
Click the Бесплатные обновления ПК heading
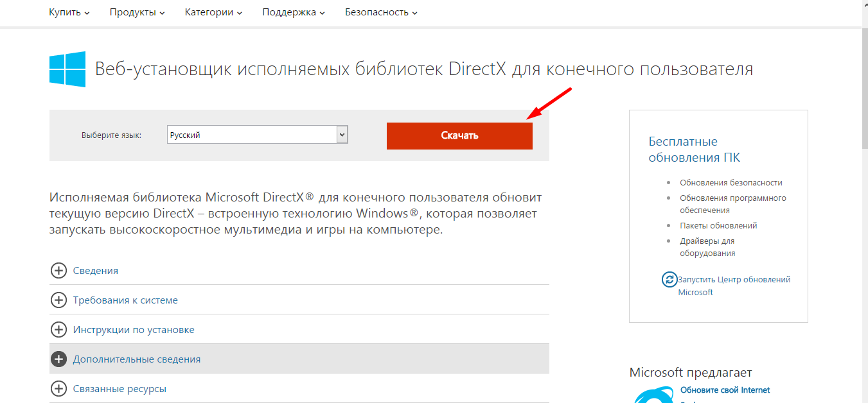[x=695, y=150]
